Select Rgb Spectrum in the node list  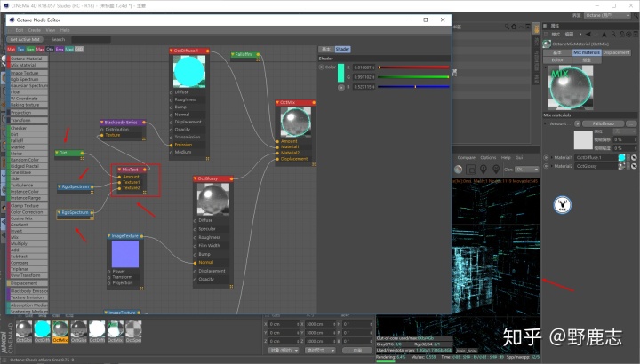[x=28, y=80]
